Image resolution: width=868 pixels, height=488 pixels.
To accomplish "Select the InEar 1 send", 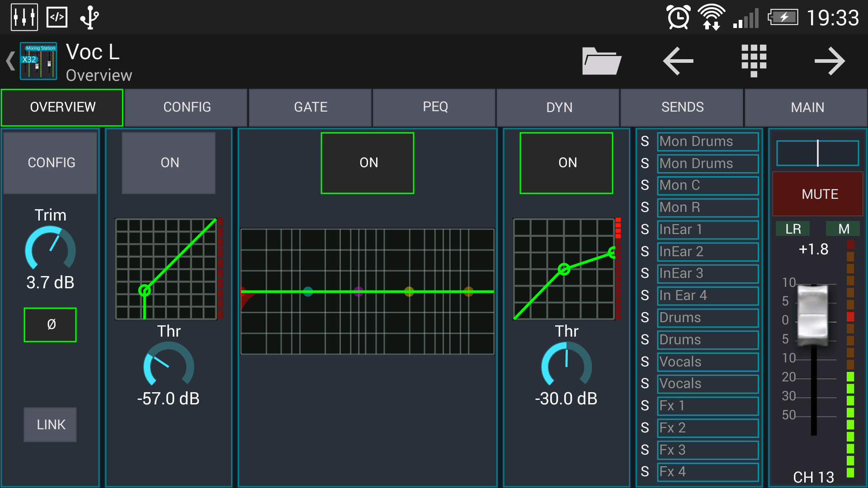I will (x=707, y=230).
